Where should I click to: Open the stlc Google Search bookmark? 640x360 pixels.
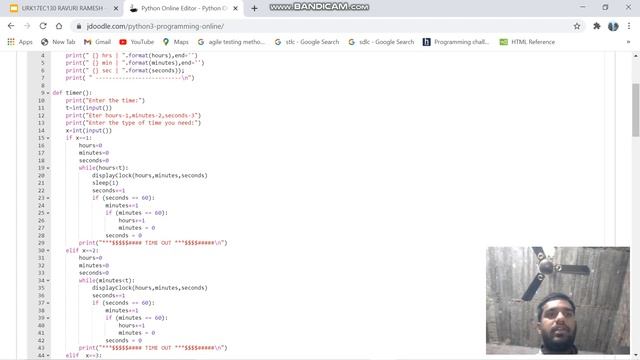[x=307, y=42]
